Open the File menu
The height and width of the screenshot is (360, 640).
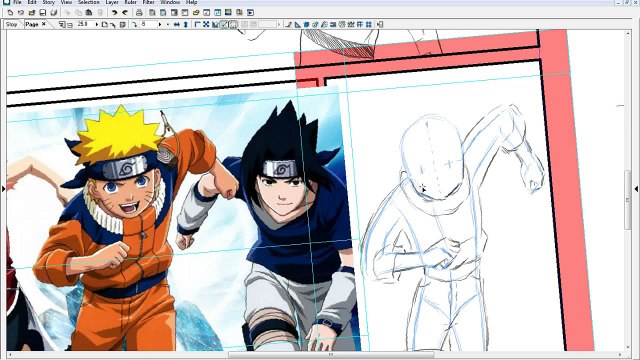coord(17,2)
